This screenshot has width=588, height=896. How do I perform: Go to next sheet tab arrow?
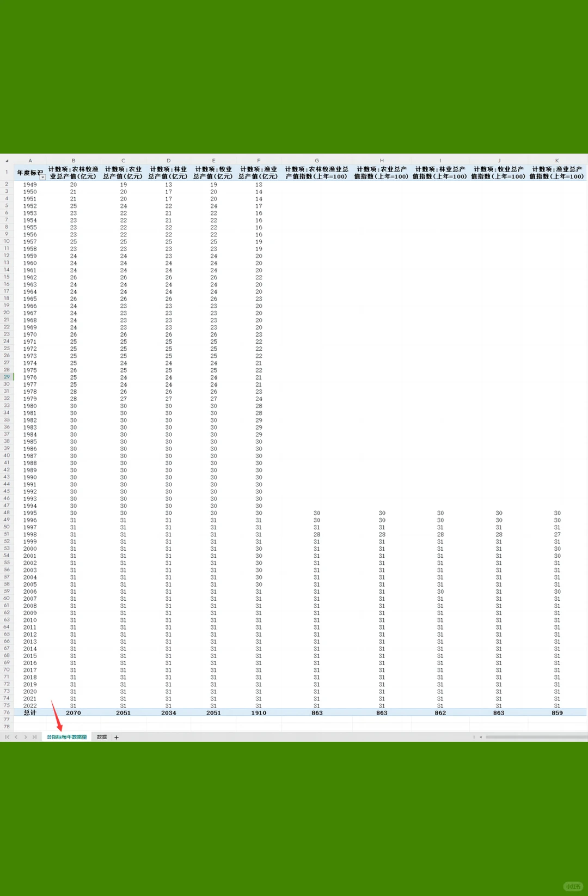(26, 737)
